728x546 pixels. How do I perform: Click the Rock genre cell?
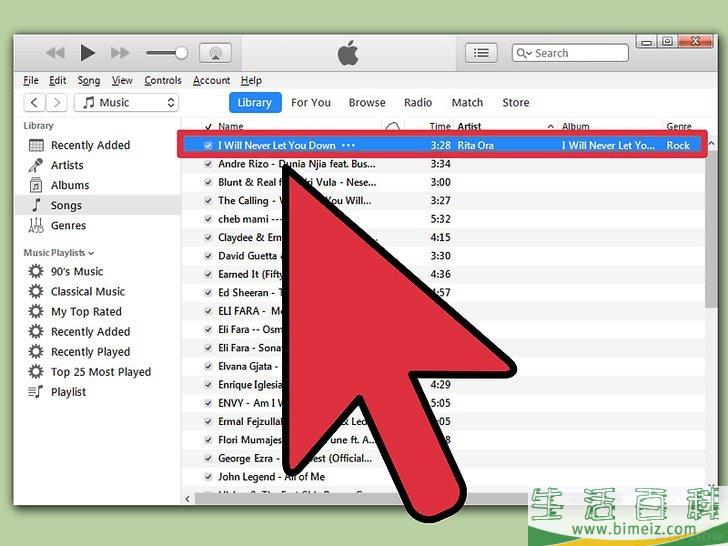tap(678, 145)
